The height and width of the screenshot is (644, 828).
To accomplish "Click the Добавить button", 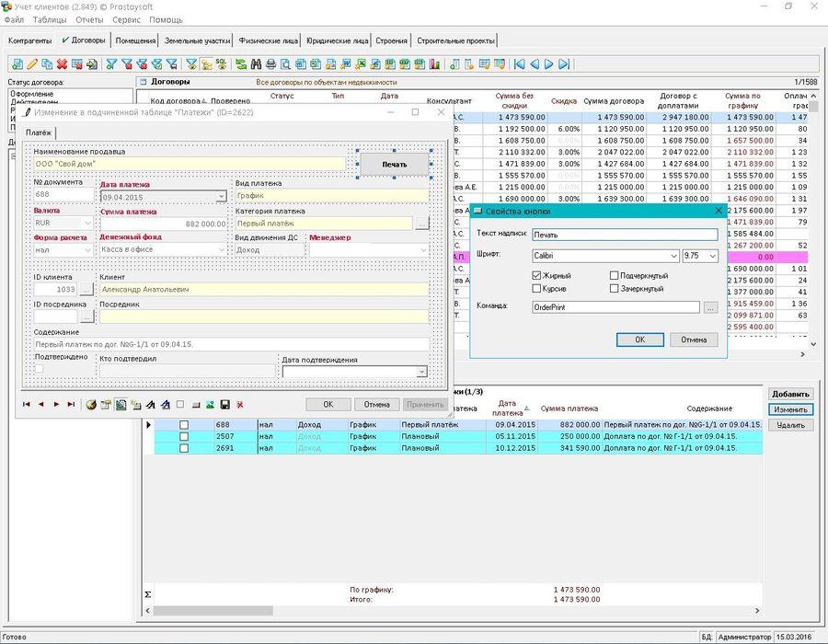I will point(790,394).
